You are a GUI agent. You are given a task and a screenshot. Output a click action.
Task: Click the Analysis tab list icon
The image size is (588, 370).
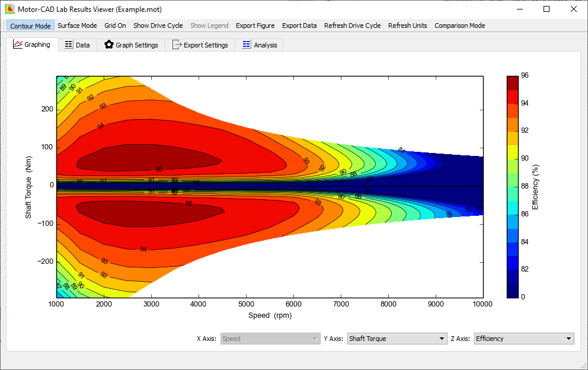247,44
